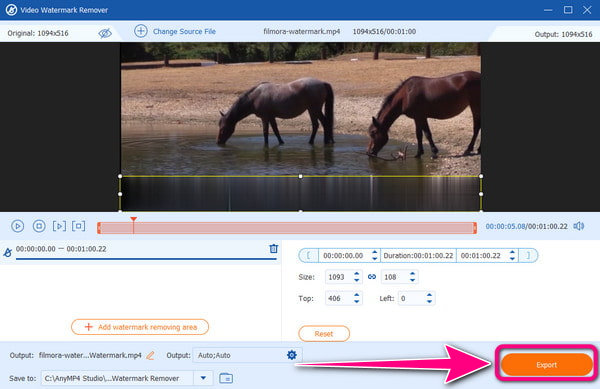Toggle the original preview eye icon
Image resolution: width=600 pixels, height=389 pixels.
click(x=105, y=33)
